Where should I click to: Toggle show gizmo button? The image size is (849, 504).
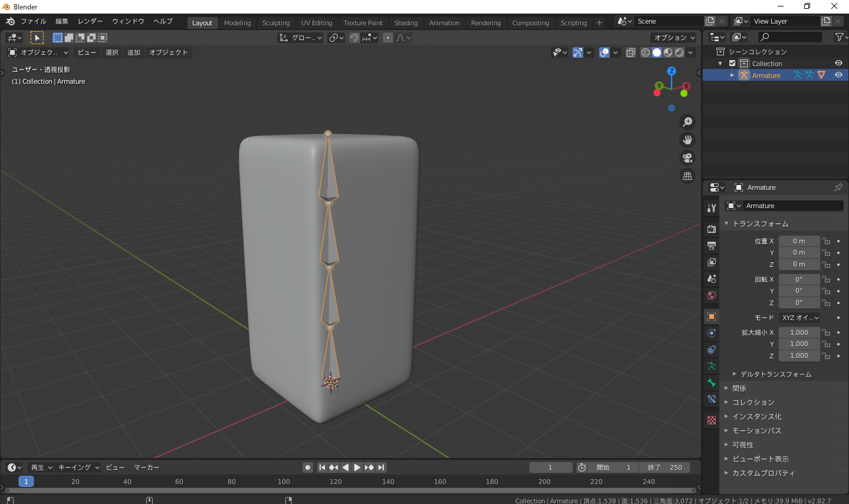[x=578, y=52]
